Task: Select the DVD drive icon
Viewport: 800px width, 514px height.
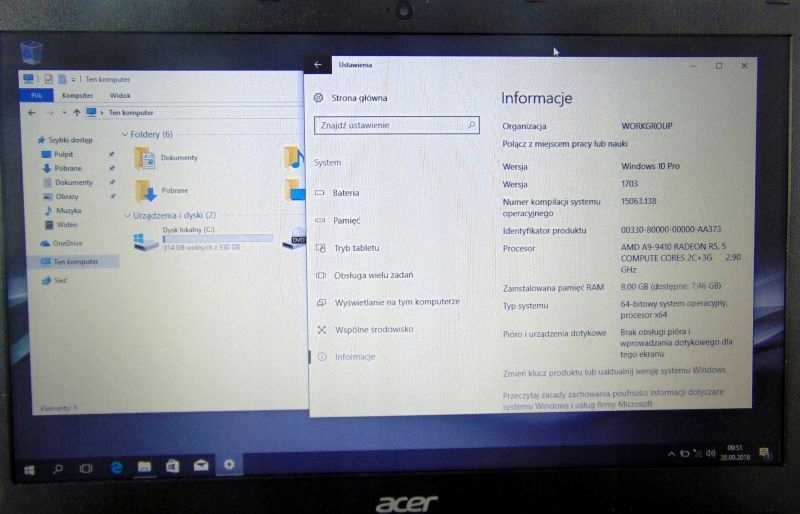Action: [x=294, y=239]
